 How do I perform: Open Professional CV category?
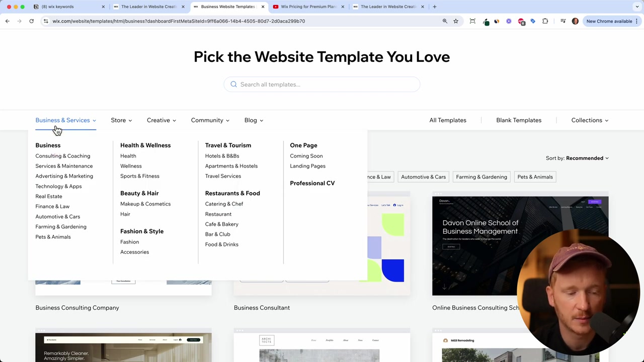pos(312,183)
